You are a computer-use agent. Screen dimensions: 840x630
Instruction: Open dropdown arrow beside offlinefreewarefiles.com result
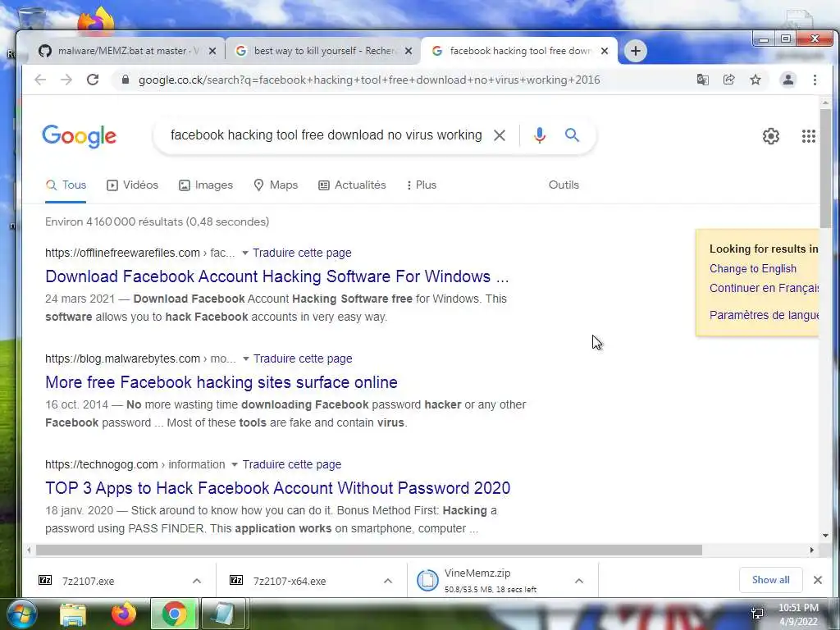(244, 253)
